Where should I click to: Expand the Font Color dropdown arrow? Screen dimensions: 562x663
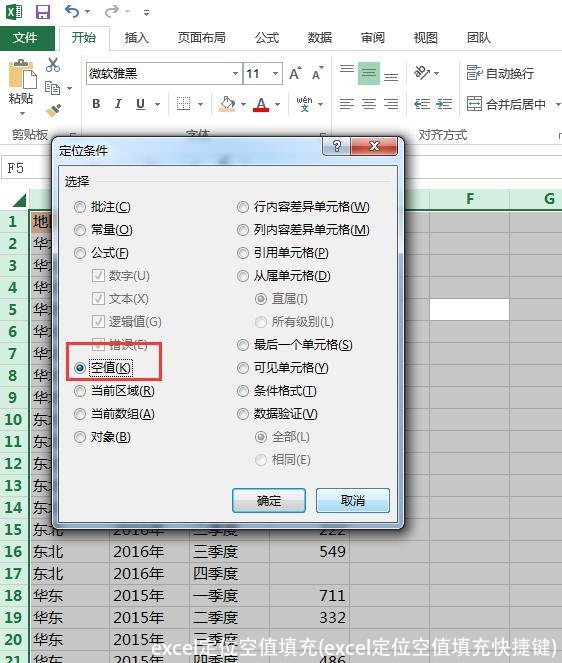pos(277,104)
